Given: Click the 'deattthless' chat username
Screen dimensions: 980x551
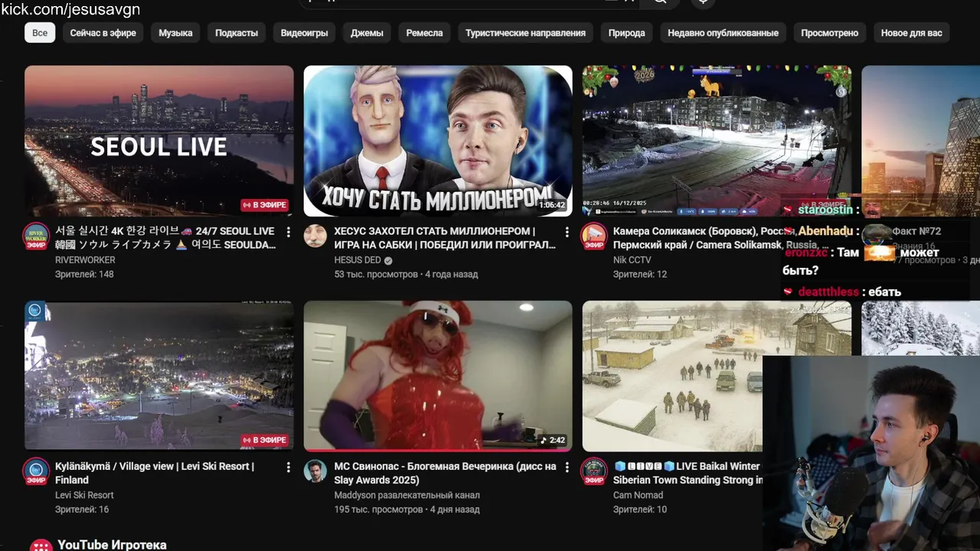Looking at the screenshot, I should [828, 292].
